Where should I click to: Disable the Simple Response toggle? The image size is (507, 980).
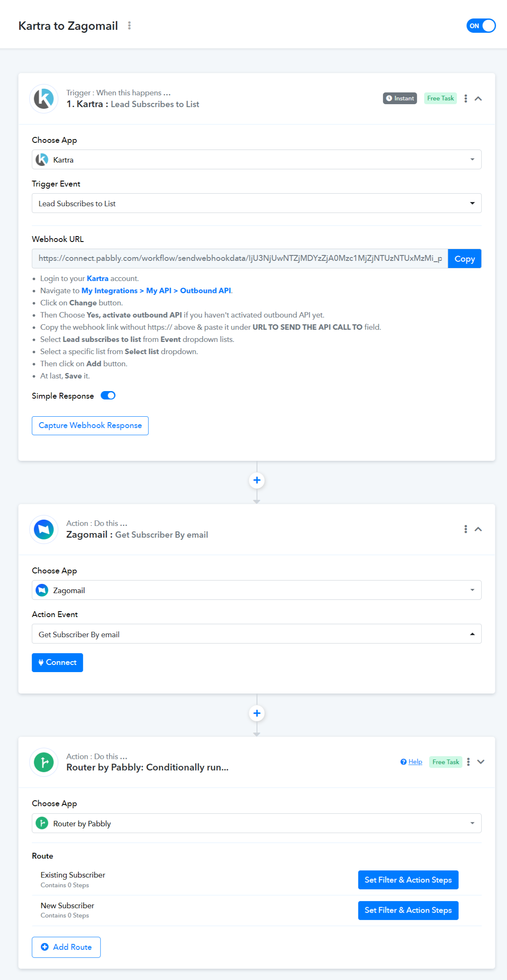pos(108,395)
